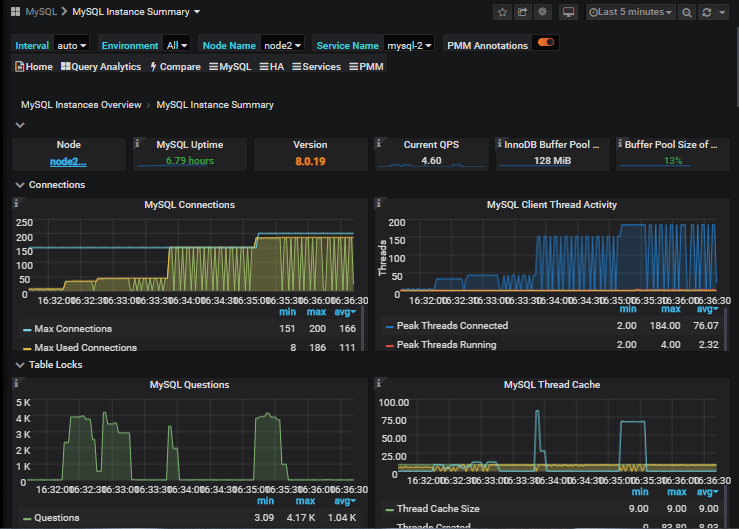Viewport: 739px width, 529px height.
Task: Open the node2 link in the Node panel
Action: 68,162
